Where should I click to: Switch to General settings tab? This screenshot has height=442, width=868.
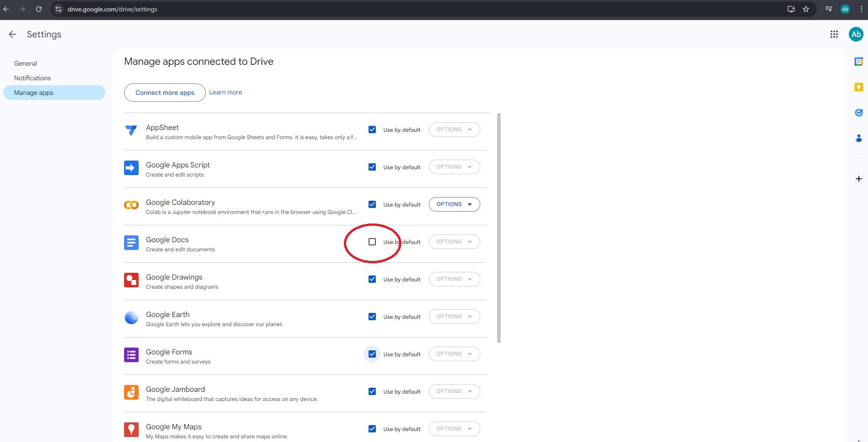click(54, 63)
